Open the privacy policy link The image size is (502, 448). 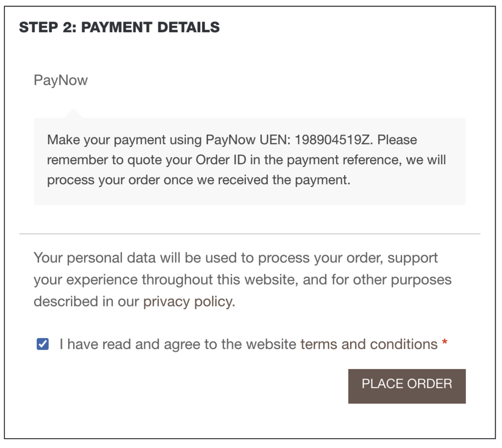188,302
